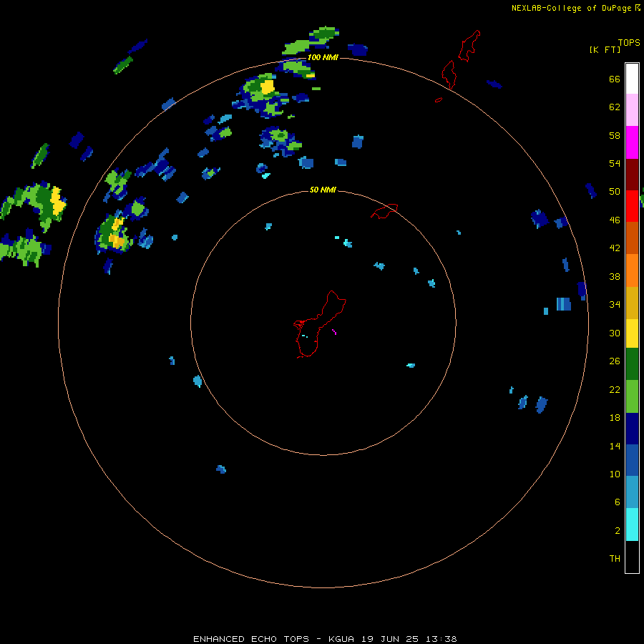The height and width of the screenshot is (644, 644).
Task: Click the '6' legend value
Action: [618, 502]
